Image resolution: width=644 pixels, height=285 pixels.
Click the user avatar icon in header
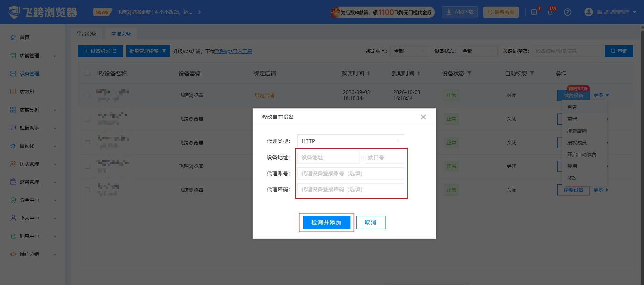(x=589, y=12)
